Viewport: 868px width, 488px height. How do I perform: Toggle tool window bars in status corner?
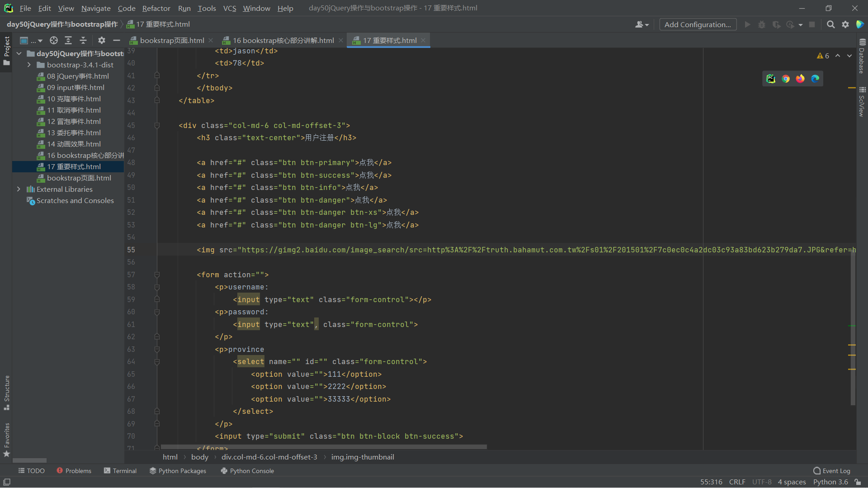[7, 482]
